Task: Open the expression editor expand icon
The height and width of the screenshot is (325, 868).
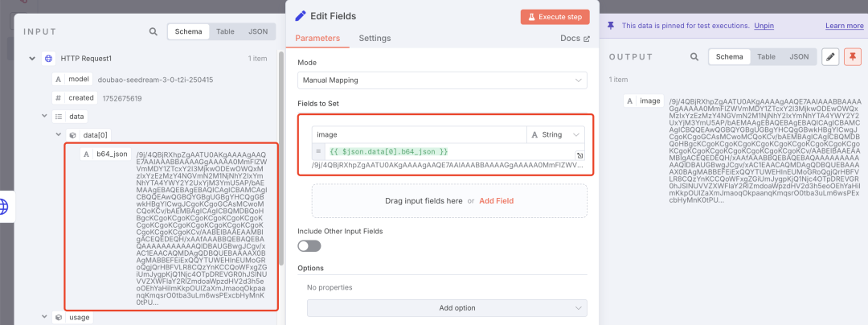Action: click(579, 154)
